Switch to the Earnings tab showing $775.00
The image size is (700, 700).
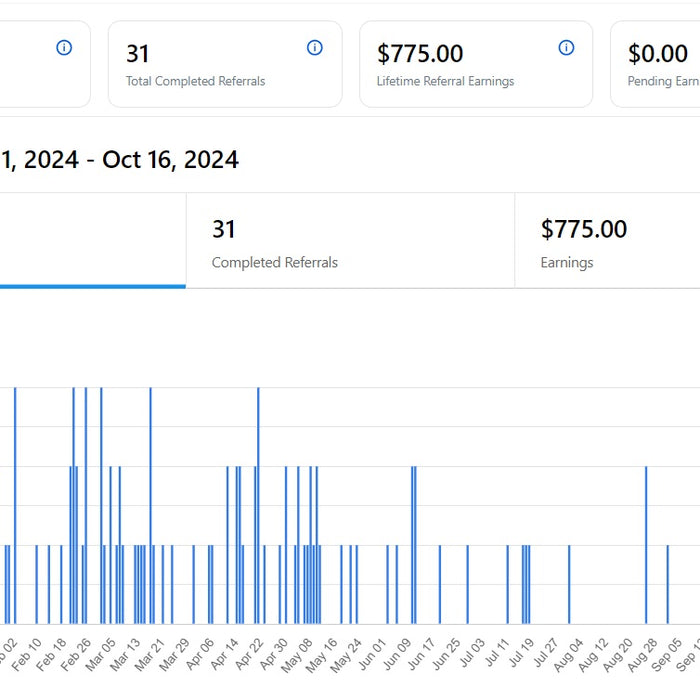(x=607, y=241)
